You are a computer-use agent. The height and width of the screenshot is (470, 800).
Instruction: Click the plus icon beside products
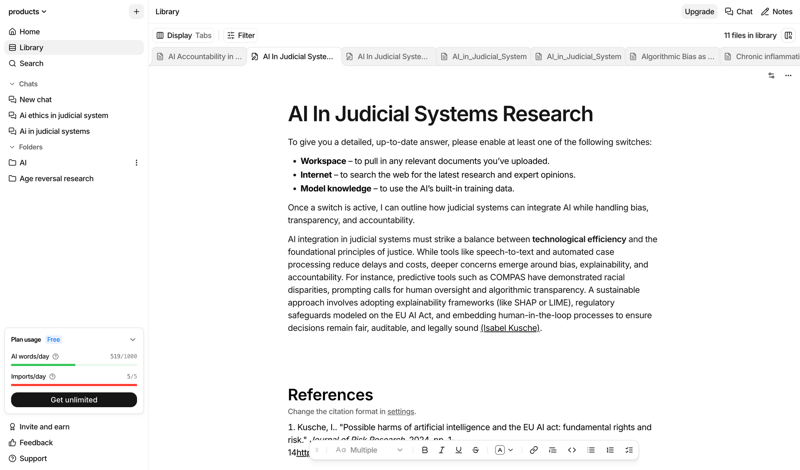coord(136,12)
